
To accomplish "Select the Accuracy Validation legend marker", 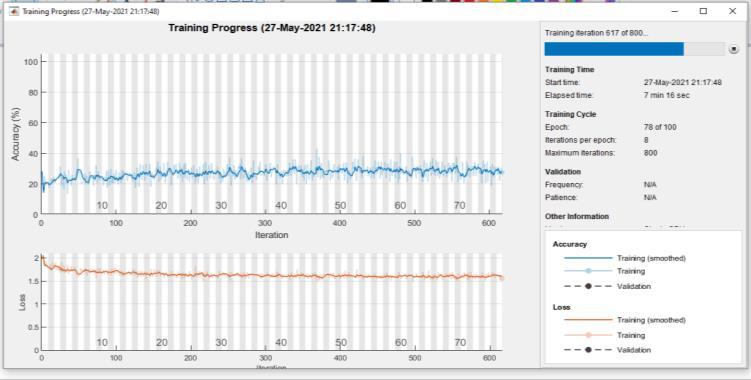I will pos(589,286).
